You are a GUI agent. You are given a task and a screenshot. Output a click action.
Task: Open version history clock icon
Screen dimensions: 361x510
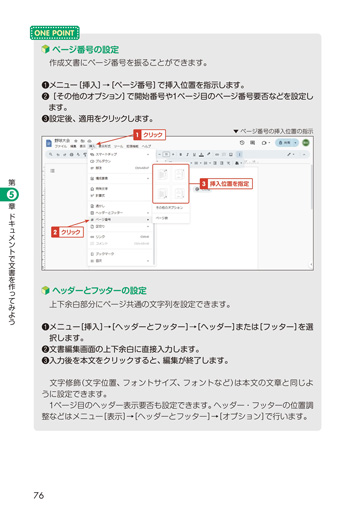tap(242, 143)
